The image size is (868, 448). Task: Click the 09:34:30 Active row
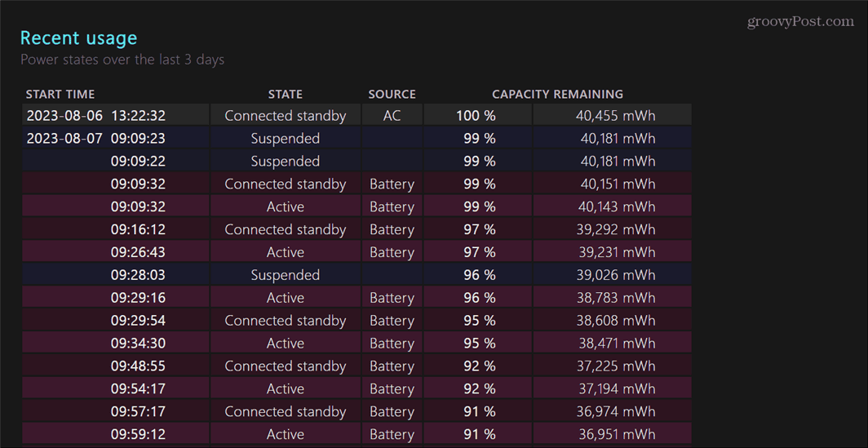click(356, 343)
